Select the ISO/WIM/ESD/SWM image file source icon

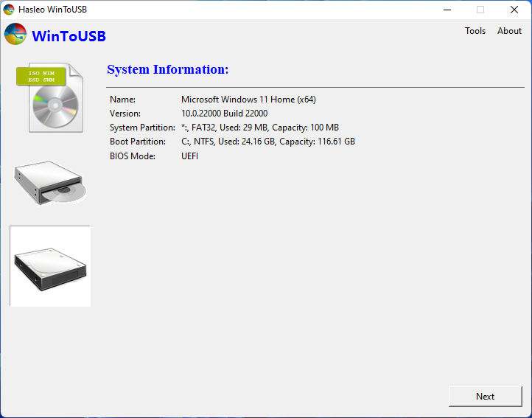point(49,97)
